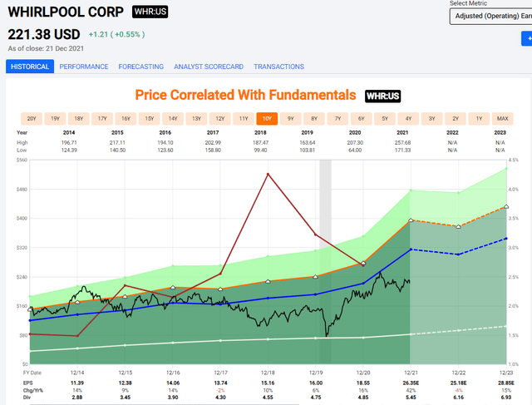Click the 12/21 blue normal P/E point
This screenshot has width=532, height=405.
click(x=411, y=249)
